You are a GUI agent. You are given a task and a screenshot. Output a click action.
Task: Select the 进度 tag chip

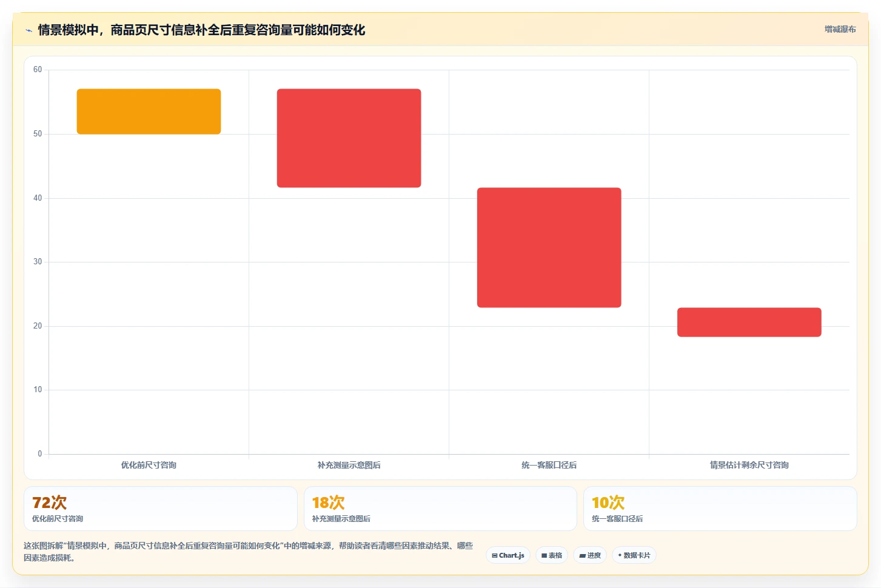click(590, 555)
